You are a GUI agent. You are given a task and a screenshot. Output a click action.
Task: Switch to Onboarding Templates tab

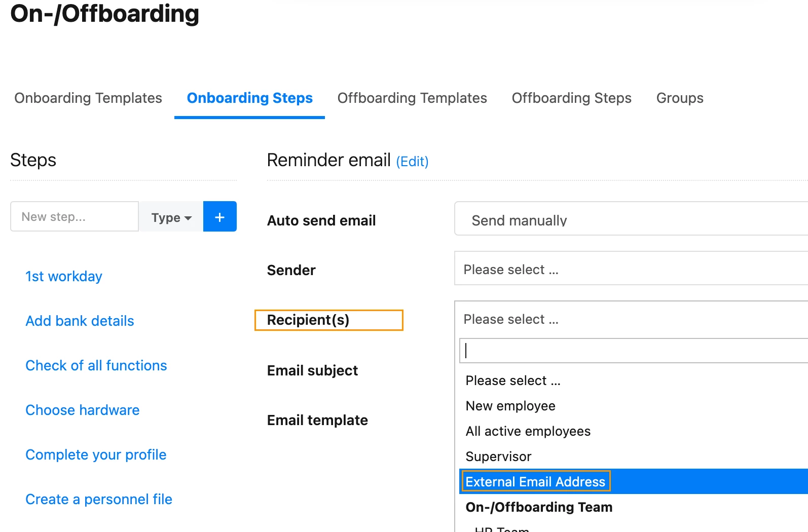tap(88, 98)
